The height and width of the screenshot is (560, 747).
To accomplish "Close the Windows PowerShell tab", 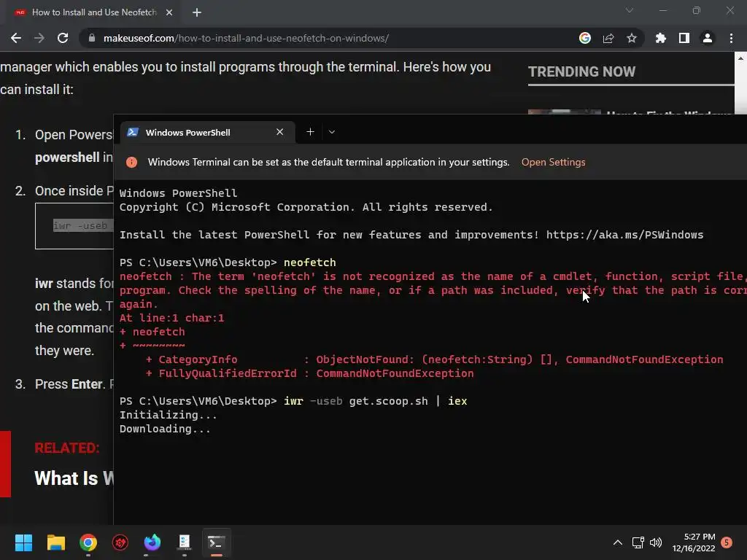I will pos(279,132).
